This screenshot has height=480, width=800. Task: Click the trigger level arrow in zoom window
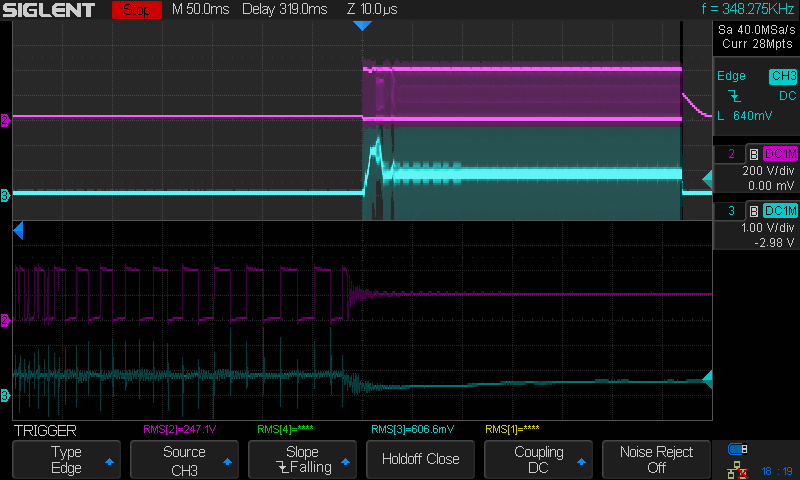point(707,380)
